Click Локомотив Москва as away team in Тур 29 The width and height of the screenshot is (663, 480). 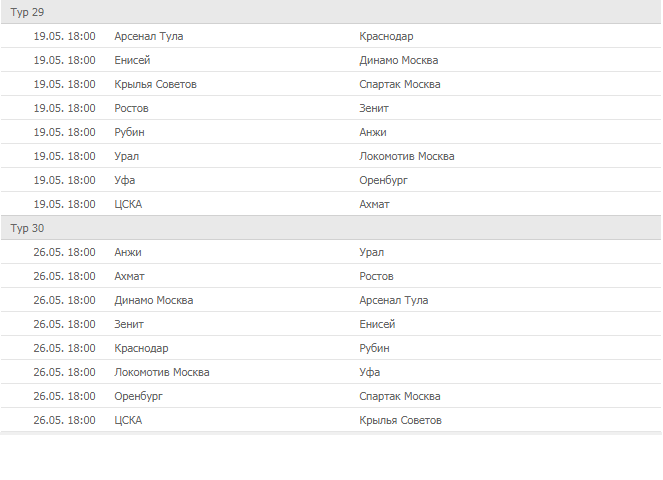coord(407,156)
